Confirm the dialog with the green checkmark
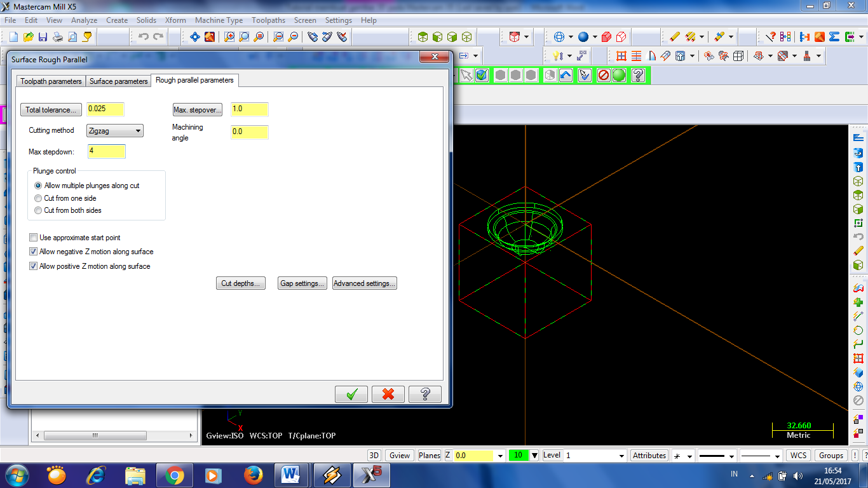The height and width of the screenshot is (488, 868). pos(351,395)
